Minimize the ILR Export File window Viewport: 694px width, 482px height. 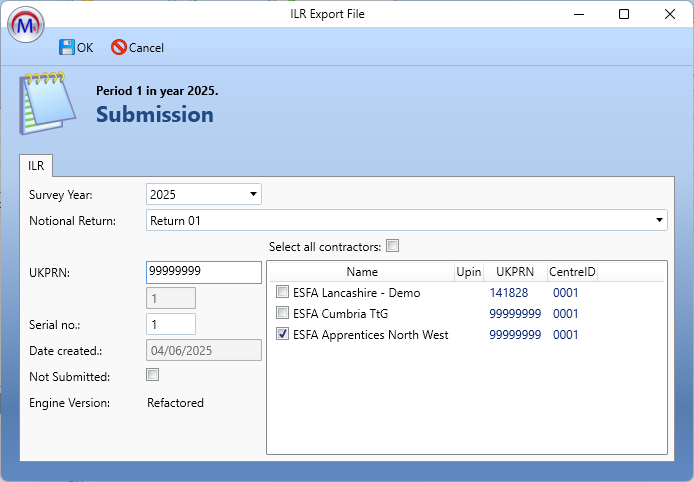[x=578, y=14]
